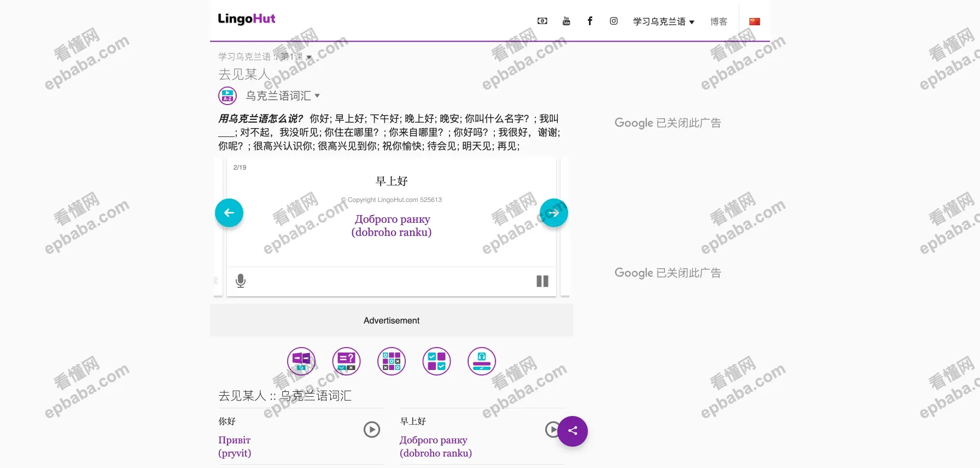
Task: Click the 2/19 card counter
Action: [240, 167]
